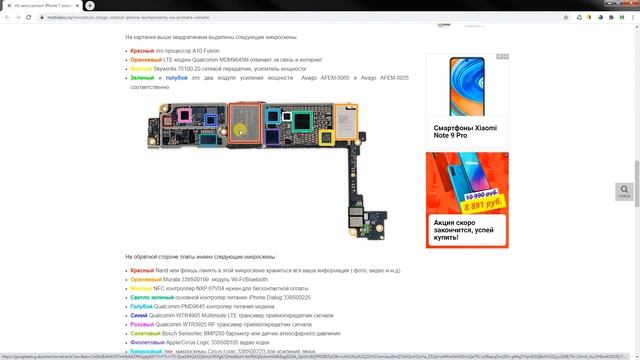Click 'Оранжевый' Murata Wi-Fi/Bluetooth line

point(199,279)
